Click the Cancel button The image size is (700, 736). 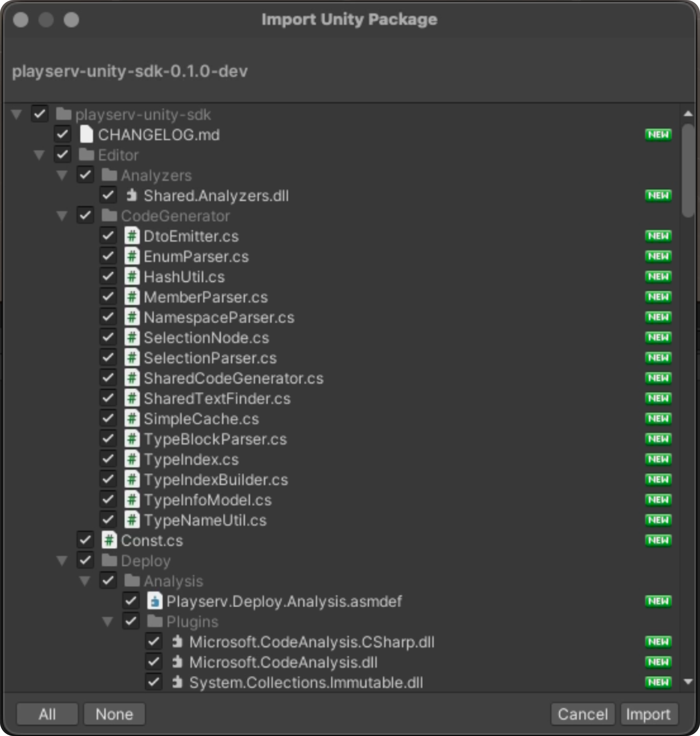[x=583, y=714]
